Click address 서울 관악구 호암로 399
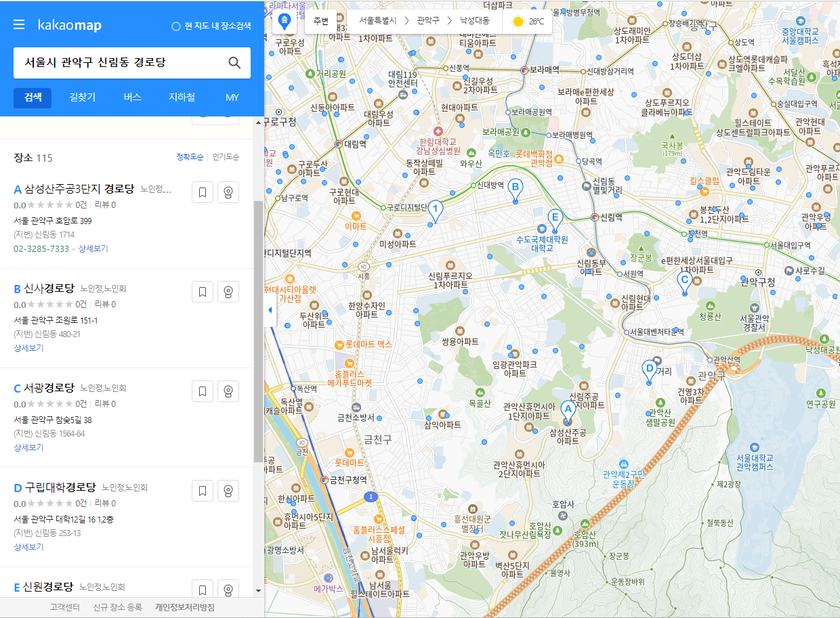840x618 pixels. (53, 221)
